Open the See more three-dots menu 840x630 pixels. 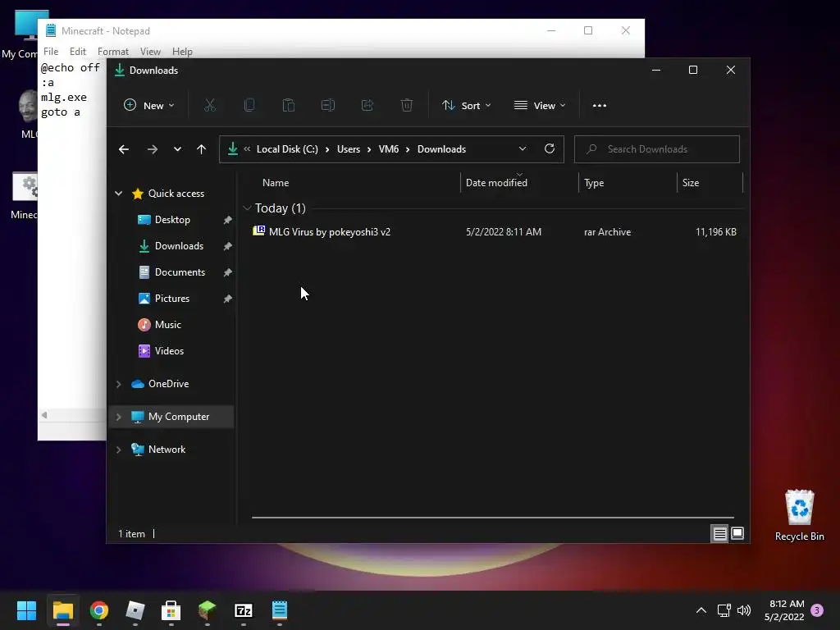click(600, 106)
